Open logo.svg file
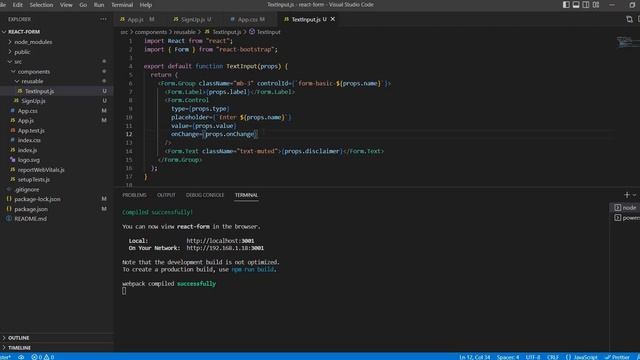The image size is (640, 360). 57,160
